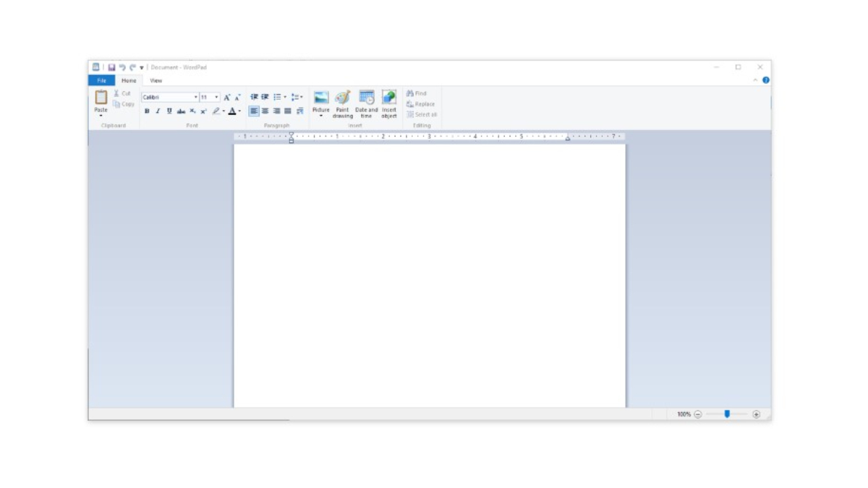Open the Replace tool
This screenshot has width=868, height=488.
pos(422,103)
